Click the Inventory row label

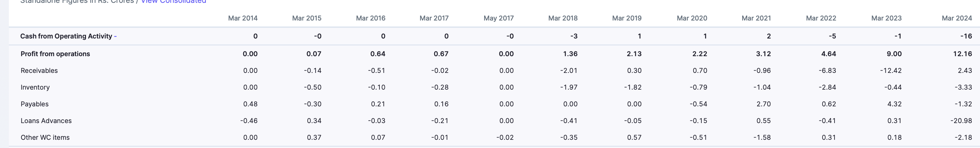[35, 87]
